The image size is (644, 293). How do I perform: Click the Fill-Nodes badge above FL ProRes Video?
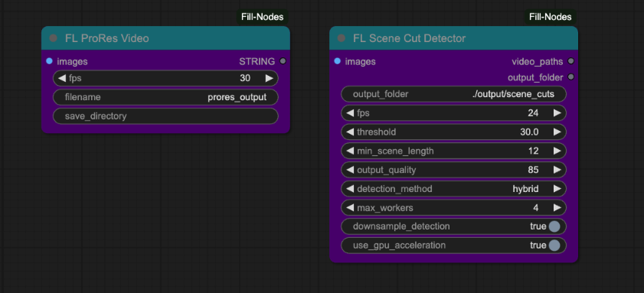pyautogui.click(x=263, y=17)
